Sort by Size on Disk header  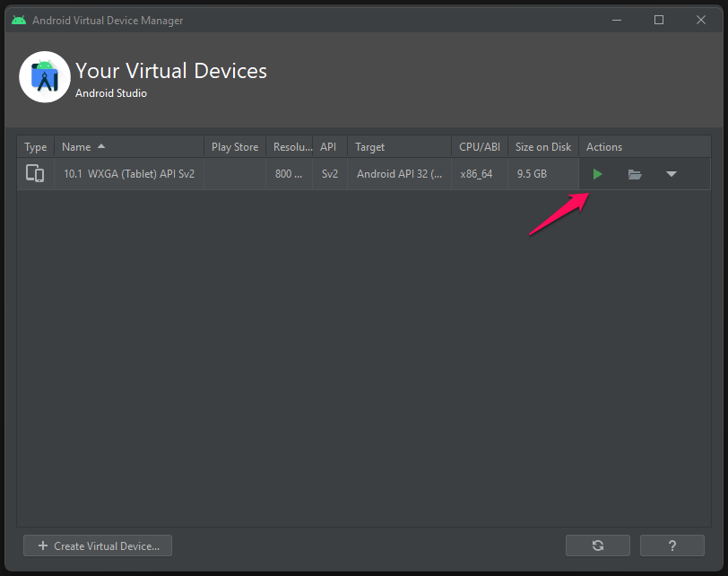coord(543,147)
